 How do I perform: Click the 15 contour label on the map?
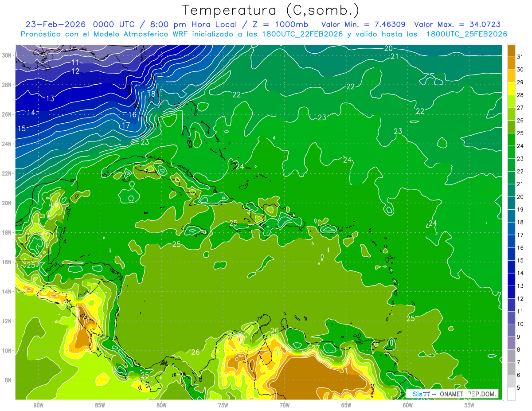pos(21,129)
